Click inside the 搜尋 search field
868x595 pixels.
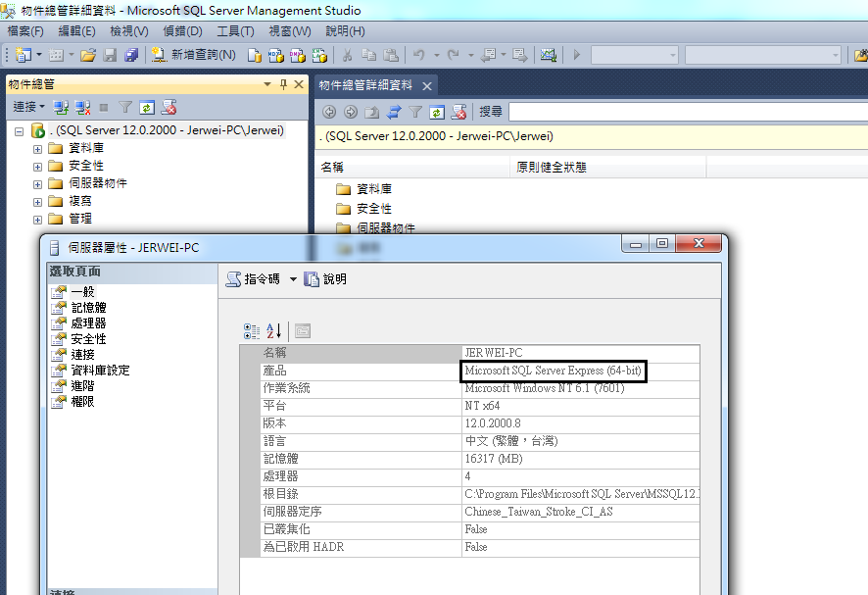point(688,112)
